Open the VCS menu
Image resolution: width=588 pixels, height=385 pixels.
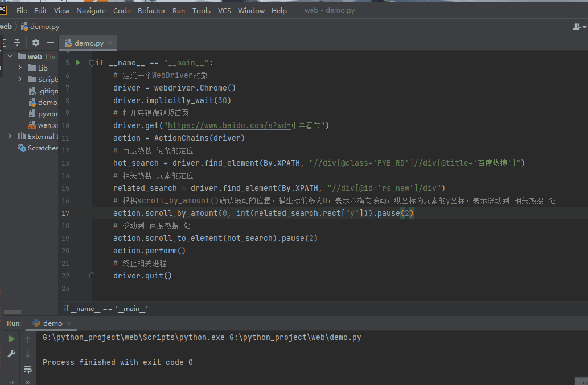click(224, 10)
